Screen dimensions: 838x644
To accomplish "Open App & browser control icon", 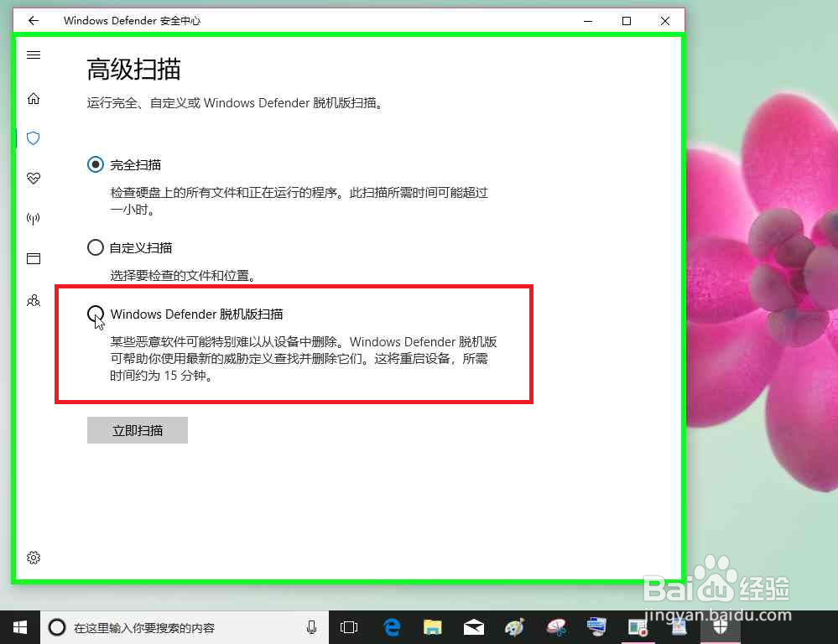I will point(34,258).
